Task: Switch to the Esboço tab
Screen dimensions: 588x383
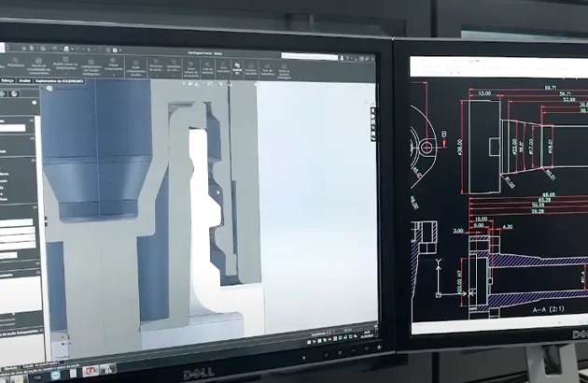Action: [x=7, y=80]
